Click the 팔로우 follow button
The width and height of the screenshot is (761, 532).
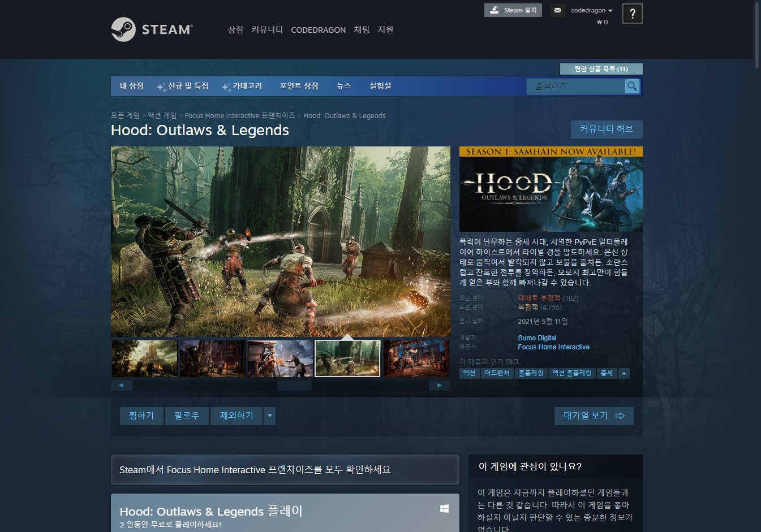pyautogui.click(x=187, y=416)
